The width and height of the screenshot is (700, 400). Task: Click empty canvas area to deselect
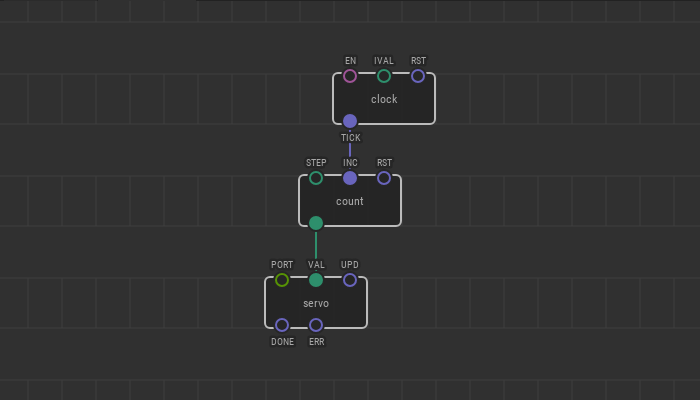tap(560, 250)
